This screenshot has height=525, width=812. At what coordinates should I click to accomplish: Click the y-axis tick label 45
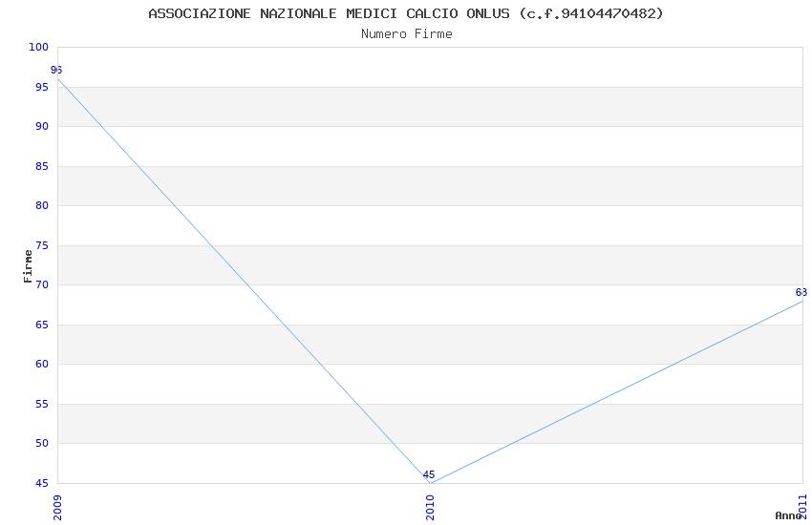click(42, 483)
